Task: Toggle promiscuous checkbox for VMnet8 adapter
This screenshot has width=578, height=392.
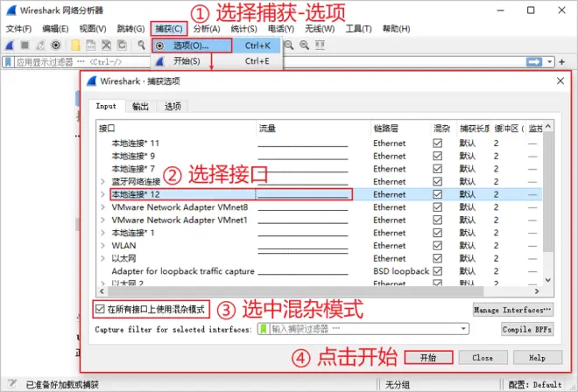Action: coord(438,207)
